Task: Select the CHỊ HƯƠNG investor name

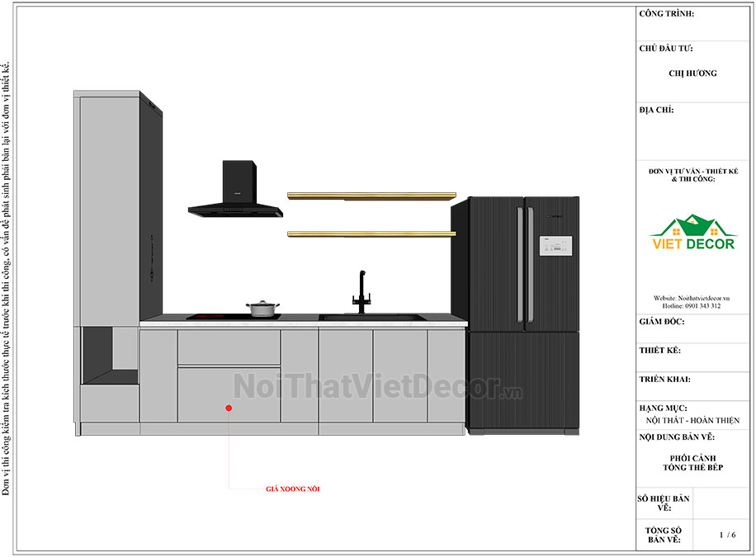Action: pyautogui.click(x=692, y=73)
